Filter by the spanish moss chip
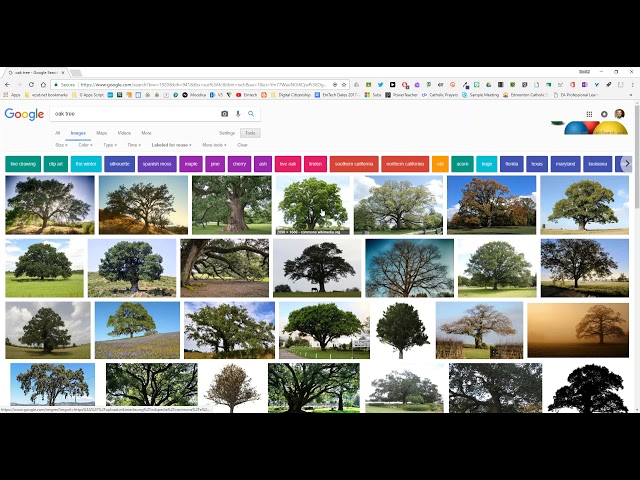Viewport: 640px width, 480px height. point(157,164)
